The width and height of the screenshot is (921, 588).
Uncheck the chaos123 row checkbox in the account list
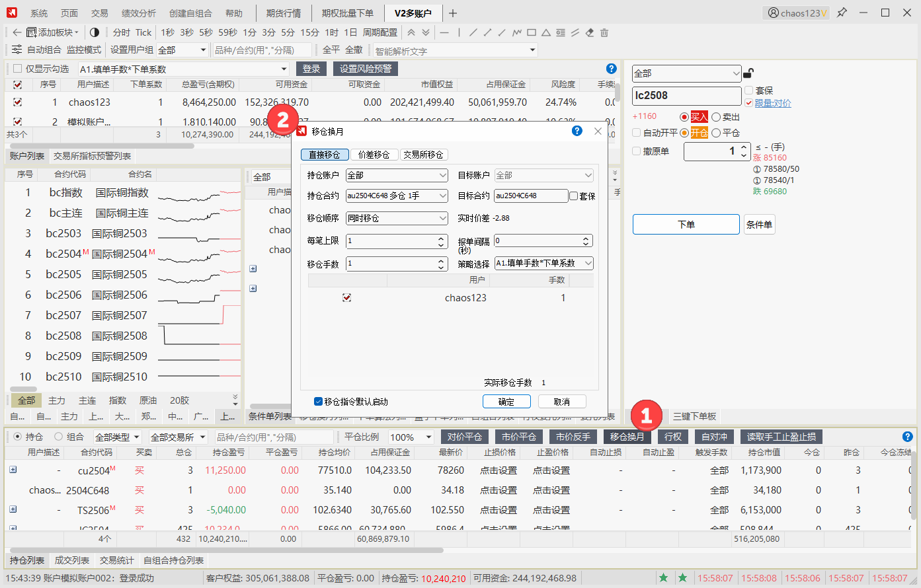[x=17, y=102]
